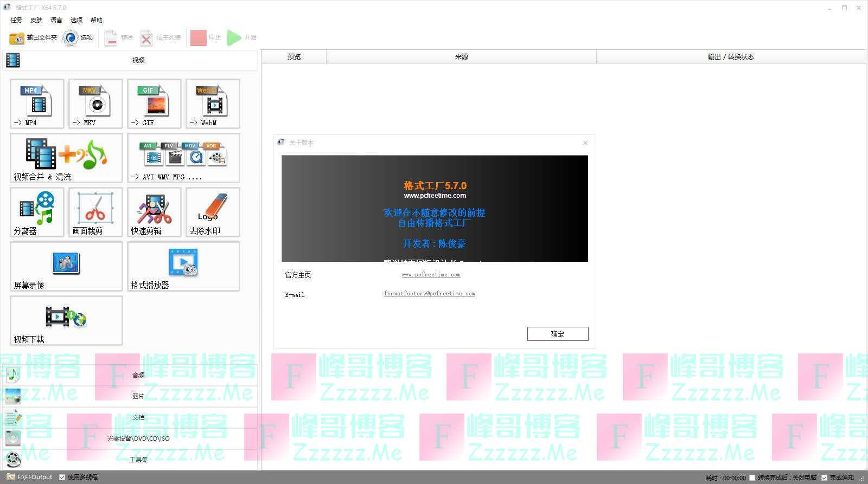868x484 pixels.
Task: Open the 画面裁剪 crop tool
Action: coord(95,212)
